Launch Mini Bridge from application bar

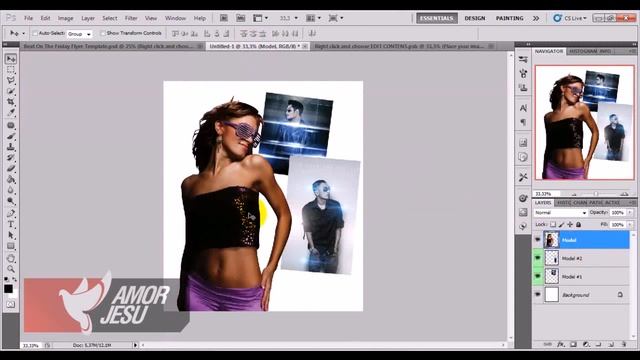click(241, 18)
